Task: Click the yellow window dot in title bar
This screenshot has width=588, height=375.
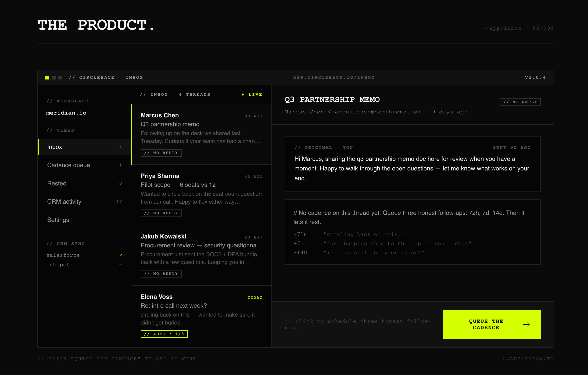Action: pos(47,77)
